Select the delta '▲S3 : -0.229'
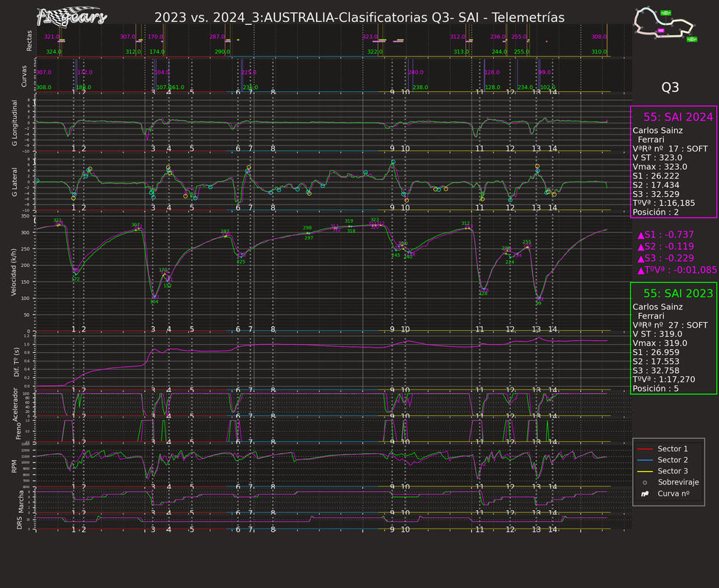The height and width of the screenshot is (588, 719). point(665,259)
